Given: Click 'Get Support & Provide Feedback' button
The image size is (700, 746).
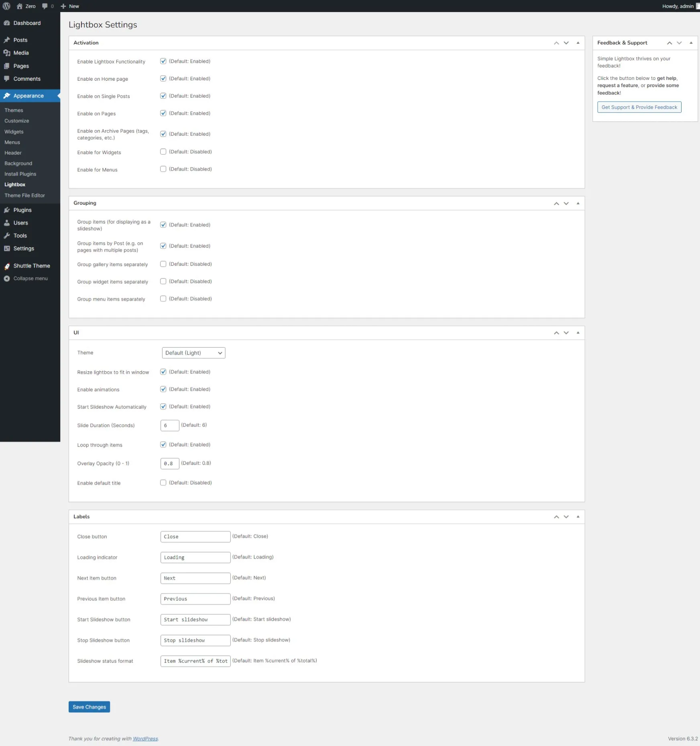Looking at the screenshot, I should coord(639,107).
